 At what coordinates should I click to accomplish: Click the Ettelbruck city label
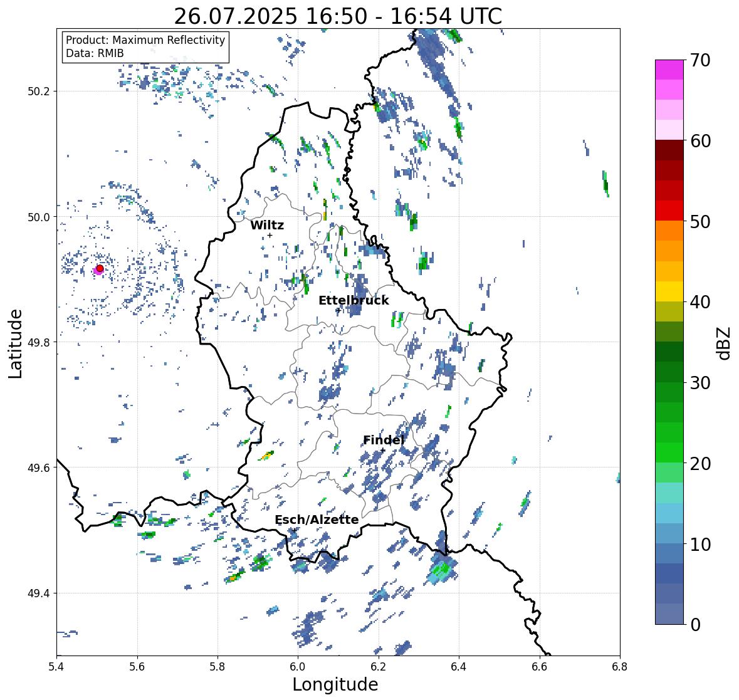click(354, 301)
